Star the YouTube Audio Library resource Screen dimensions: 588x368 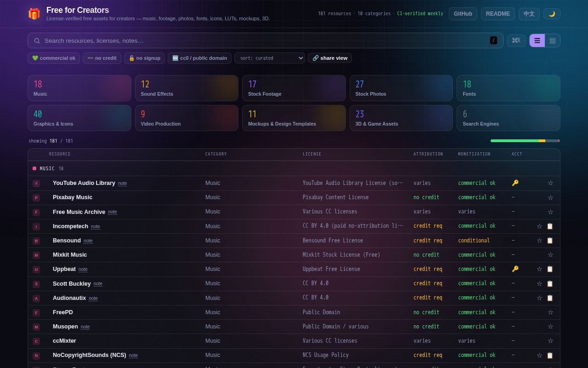[x=550, y=183]
